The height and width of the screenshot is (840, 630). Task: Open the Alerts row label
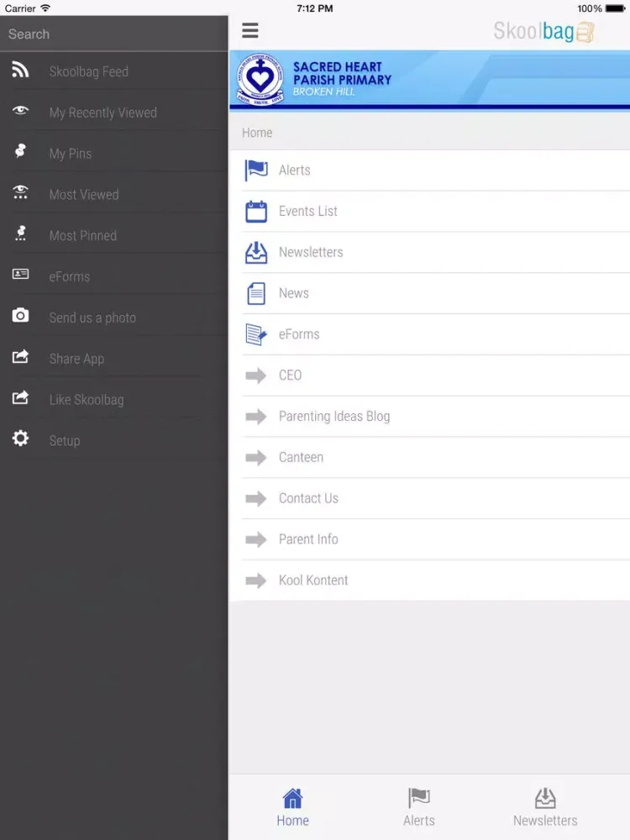[294, 171]
